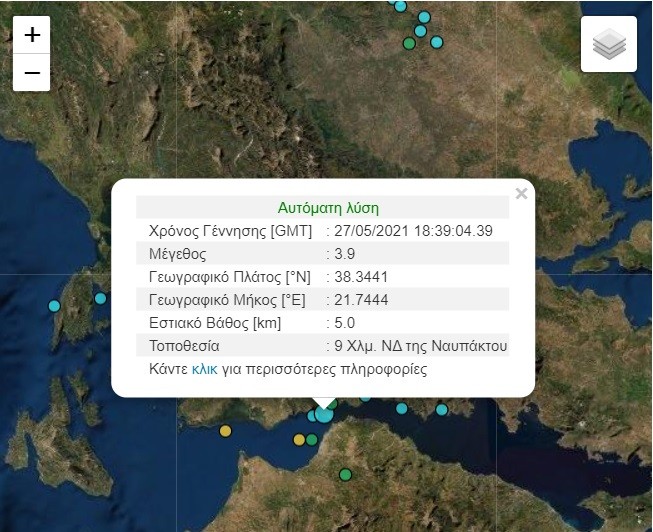This screenshot has height=532, width=653.
Task: Click the 'Αυτόματη λύση' heading
Action: click(x=328, y=208)
